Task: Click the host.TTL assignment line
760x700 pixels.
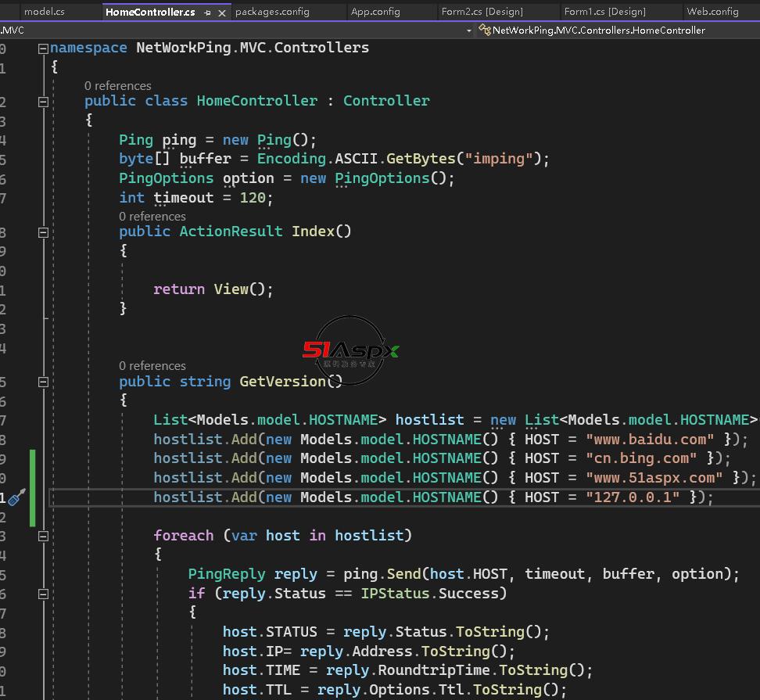Action: tap(394, 690)
